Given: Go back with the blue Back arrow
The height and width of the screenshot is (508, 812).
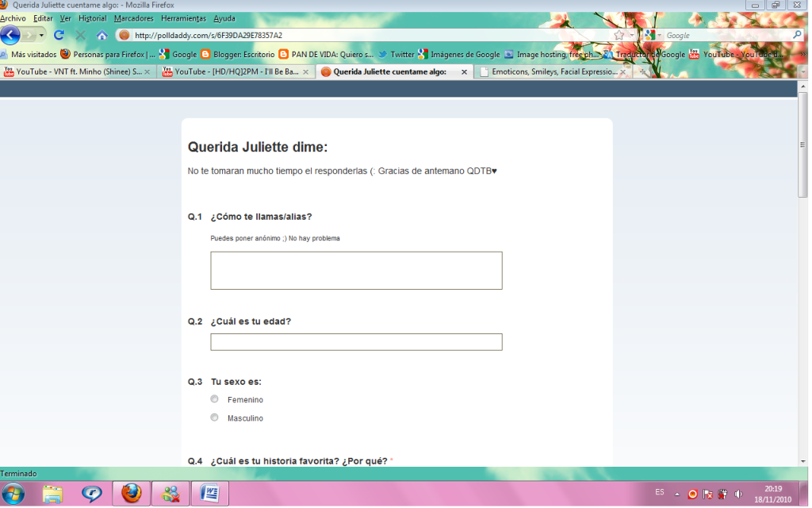Looking at the screenshot, I should pyautogui.click(x=10, y=35).
